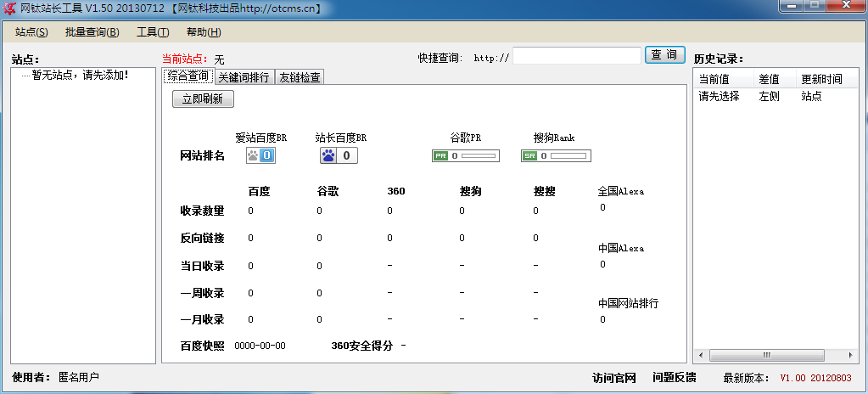
Task: Click the latest version V1.00 20120803 text
Action: [x=816, y=379]
